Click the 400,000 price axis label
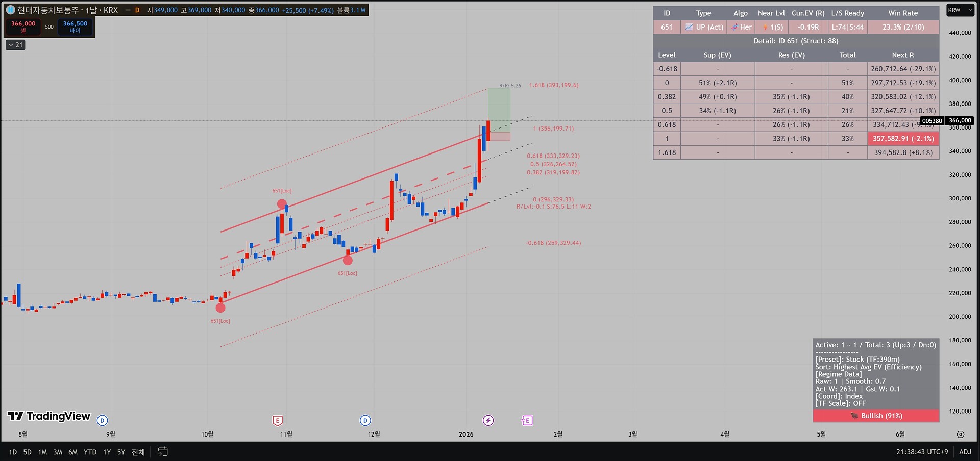The width and height of the screenshot is (980, 461). pos(960,80)
